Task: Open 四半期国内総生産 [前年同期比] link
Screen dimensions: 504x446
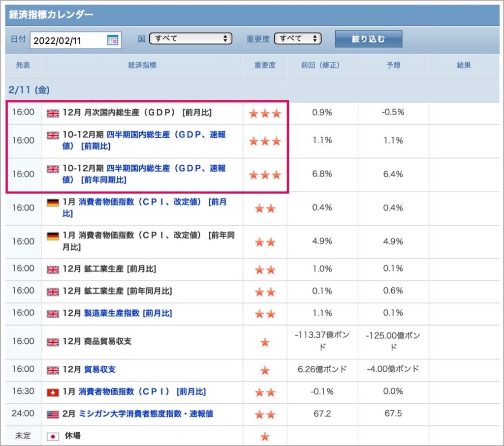Action: (144, 174)
